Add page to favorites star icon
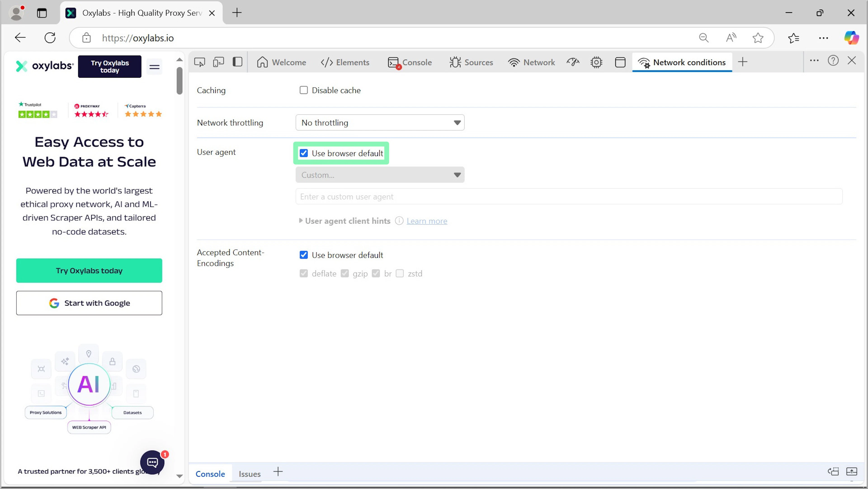868x489 pixels. (x=758, y=38)
